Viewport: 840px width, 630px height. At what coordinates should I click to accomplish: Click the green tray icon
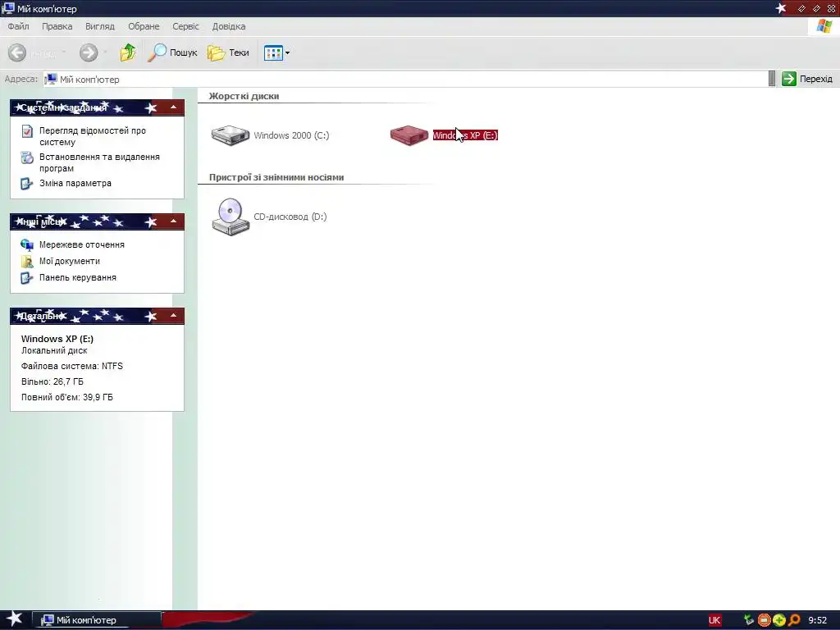coord(779,620)
